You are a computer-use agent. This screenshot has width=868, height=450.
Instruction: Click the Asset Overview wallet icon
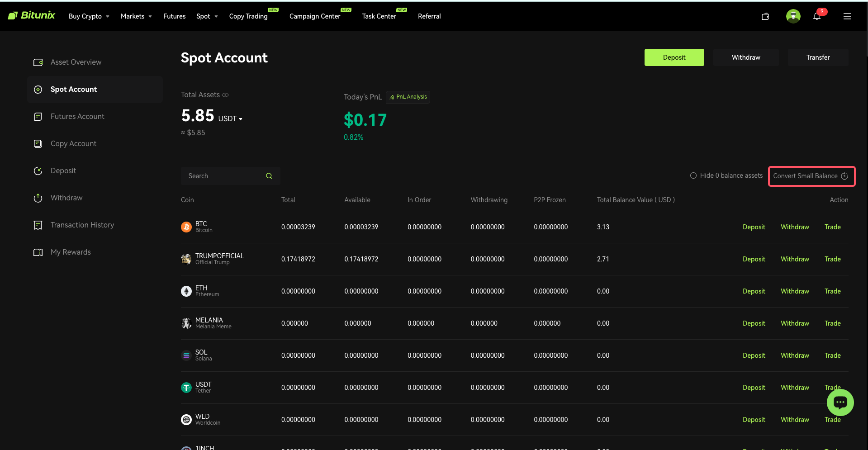(38, 62)
